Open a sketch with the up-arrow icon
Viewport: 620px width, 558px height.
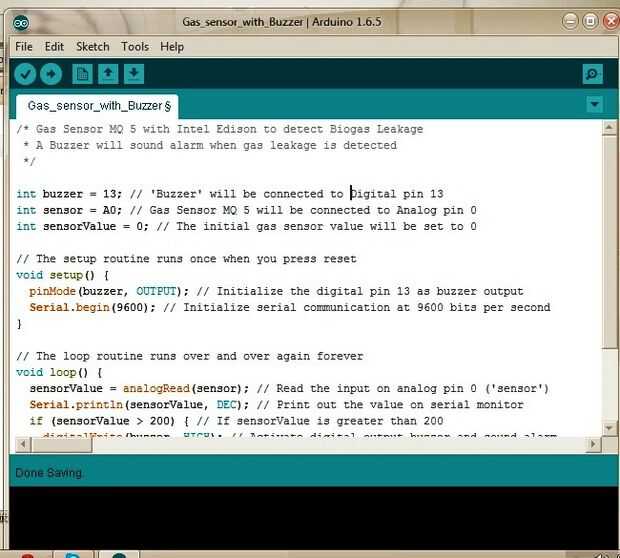coord(108,74)
